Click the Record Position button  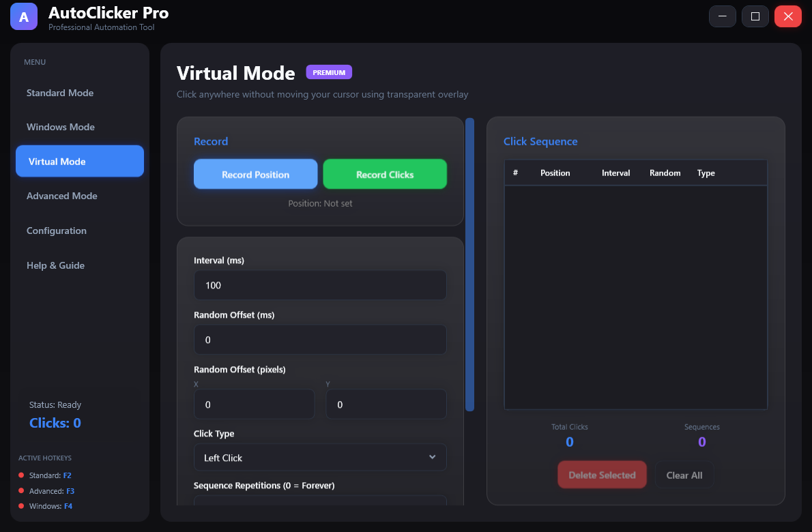(x=255, y=174)
